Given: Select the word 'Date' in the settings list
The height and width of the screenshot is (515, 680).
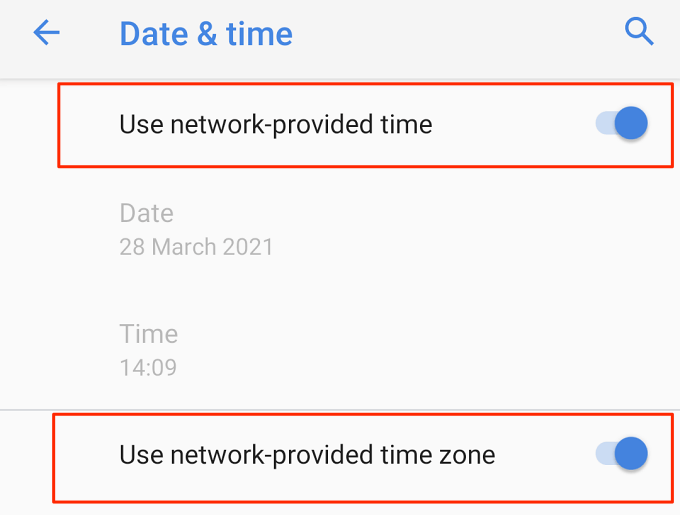Looking at the screenshot, I should [146, 213].
